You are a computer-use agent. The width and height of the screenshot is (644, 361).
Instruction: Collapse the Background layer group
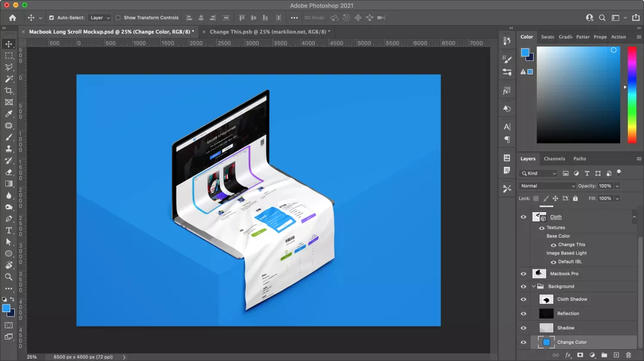click(x=534, y=287)
